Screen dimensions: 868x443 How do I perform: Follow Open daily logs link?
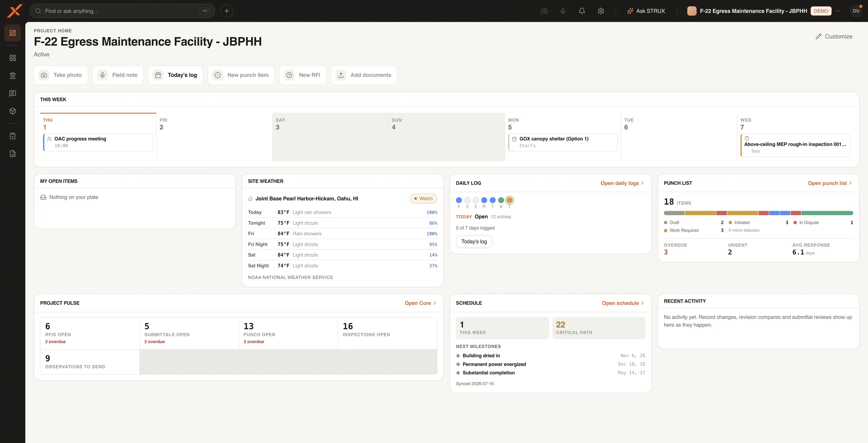point(622,183)
